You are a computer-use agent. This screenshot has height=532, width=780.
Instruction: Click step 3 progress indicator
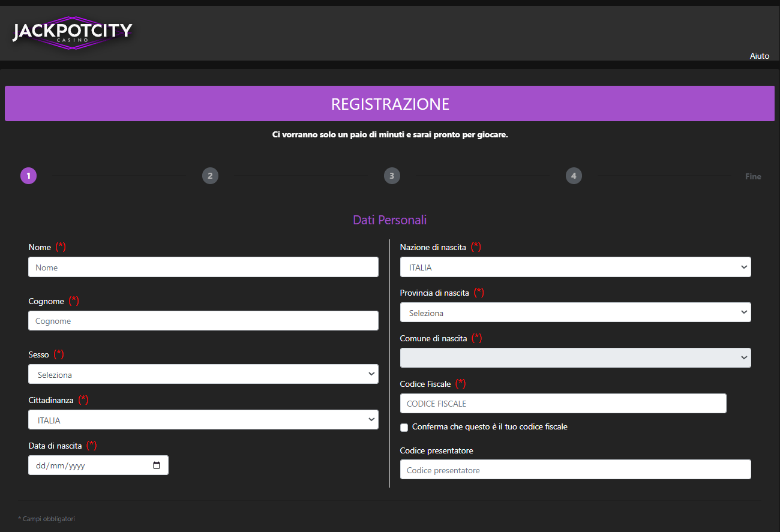(x=392, y=176)
